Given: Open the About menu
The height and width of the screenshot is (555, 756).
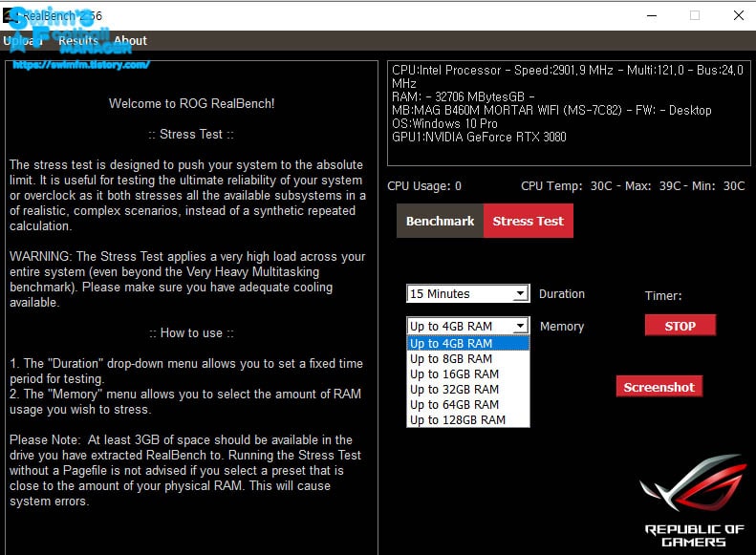Looking at the screenshot, I should pos(130,41).
